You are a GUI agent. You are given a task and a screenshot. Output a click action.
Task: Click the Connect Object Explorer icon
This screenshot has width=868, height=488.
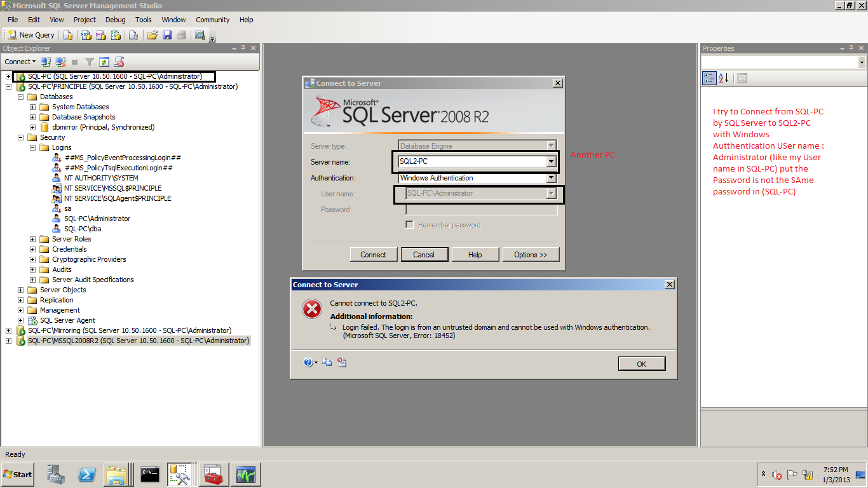click(46, 62)
